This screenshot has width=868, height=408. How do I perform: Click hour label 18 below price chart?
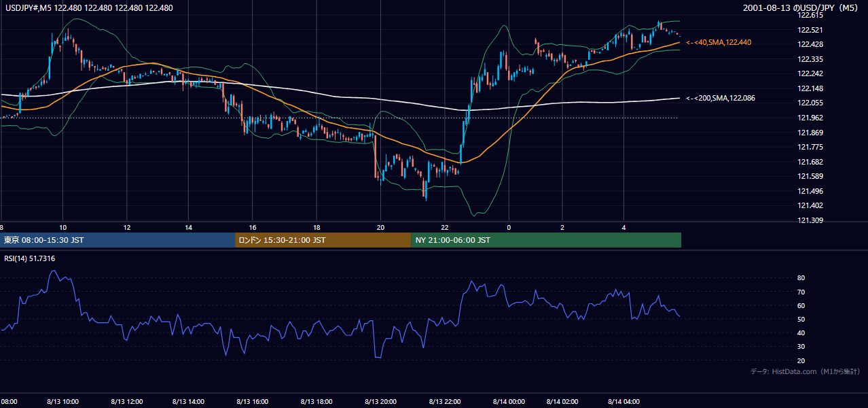pyautogui.click(x=317, y=227)
